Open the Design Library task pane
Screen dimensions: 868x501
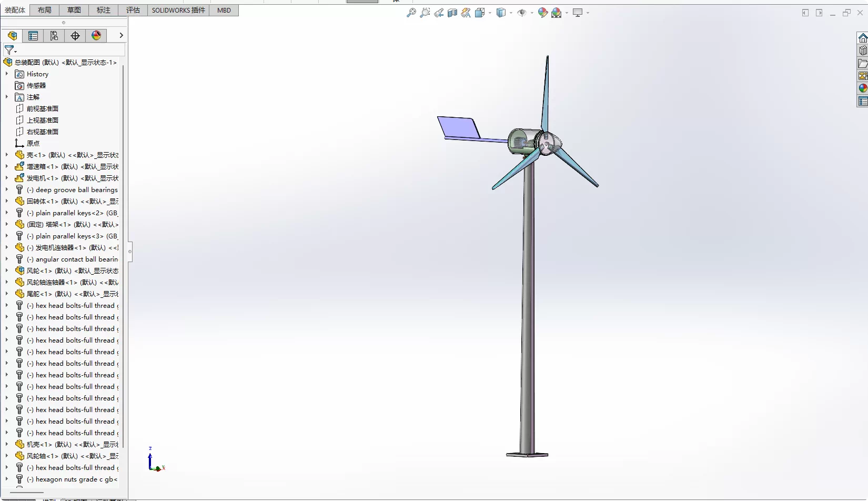click(863, 51)
